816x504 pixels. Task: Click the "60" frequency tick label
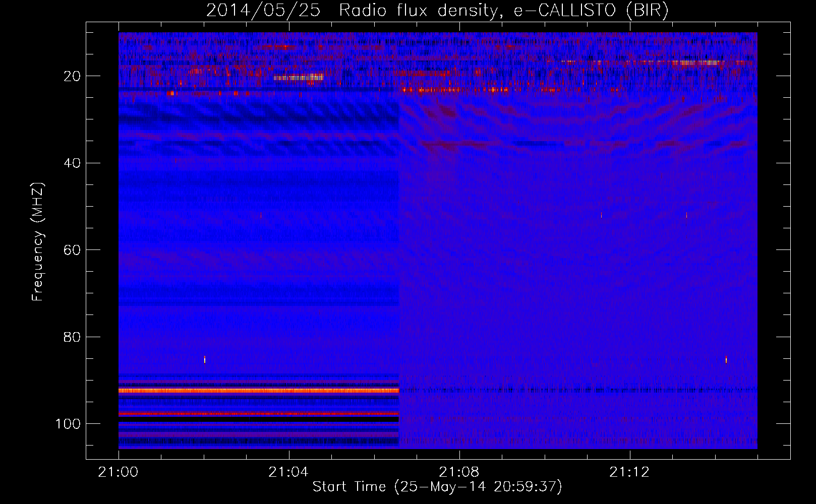(x=73, y=250)
